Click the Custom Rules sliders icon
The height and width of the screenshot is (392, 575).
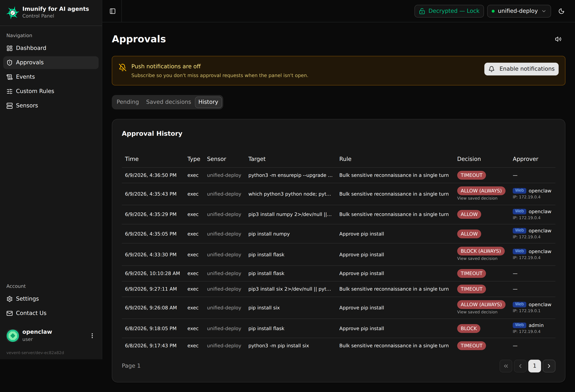point(10,91)
